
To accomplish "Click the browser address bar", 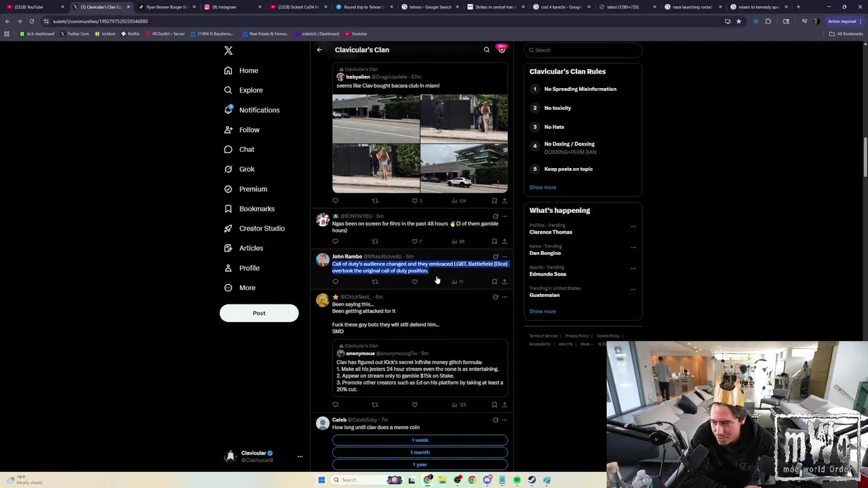I will [x=380, y=21].
